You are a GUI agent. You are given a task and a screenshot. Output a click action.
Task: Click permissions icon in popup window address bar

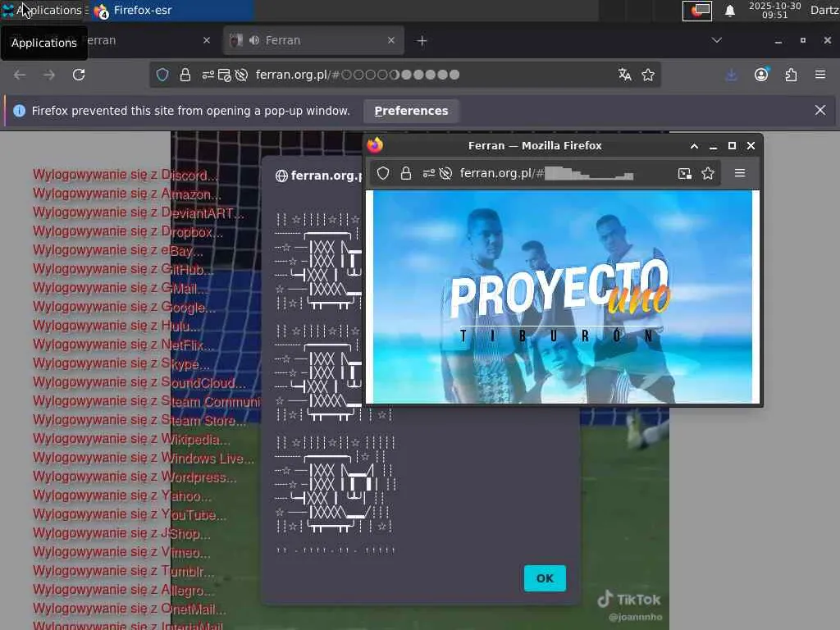click(x=428, y=173)
